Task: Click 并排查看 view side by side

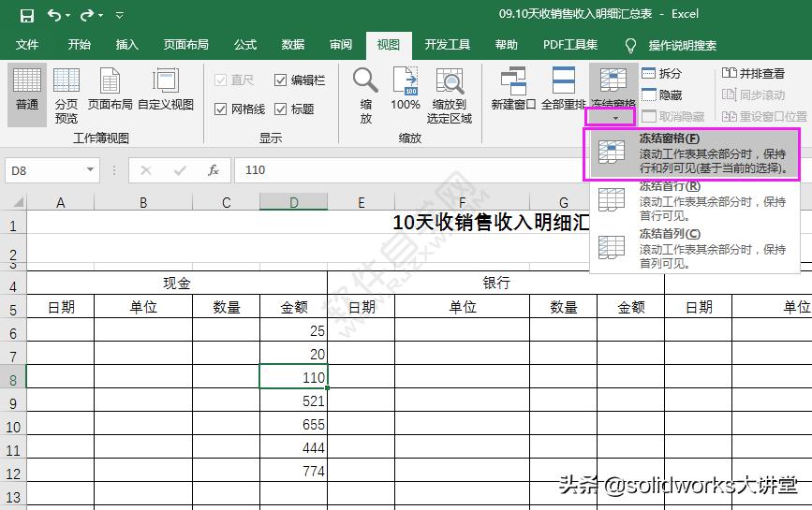Action: 753,73
